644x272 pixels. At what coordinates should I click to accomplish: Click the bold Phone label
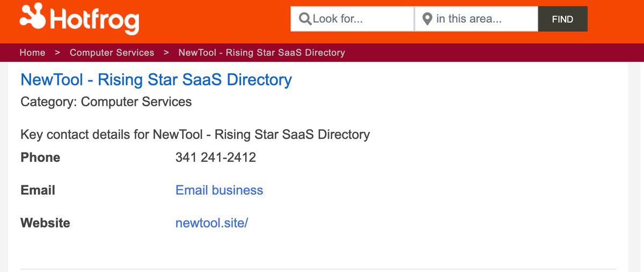[x=40, y=158]
